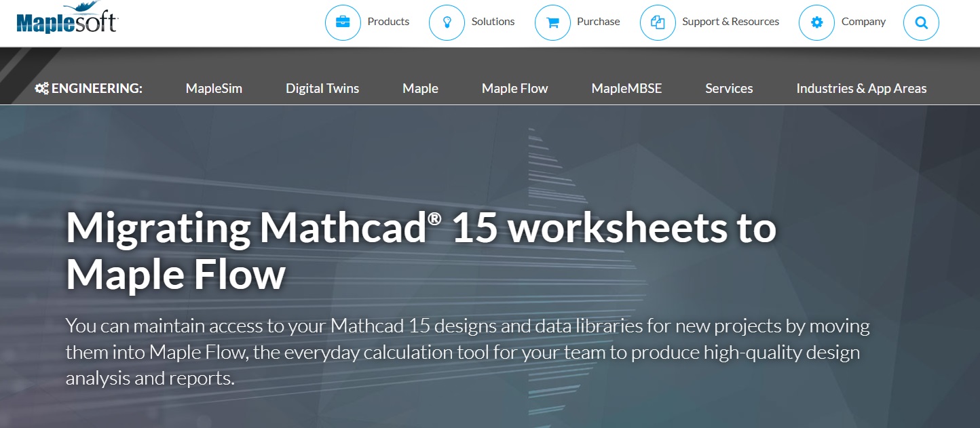Select MapleSim in the engineering bar
This screenshot has width=980, height=428.
(214, 88)
